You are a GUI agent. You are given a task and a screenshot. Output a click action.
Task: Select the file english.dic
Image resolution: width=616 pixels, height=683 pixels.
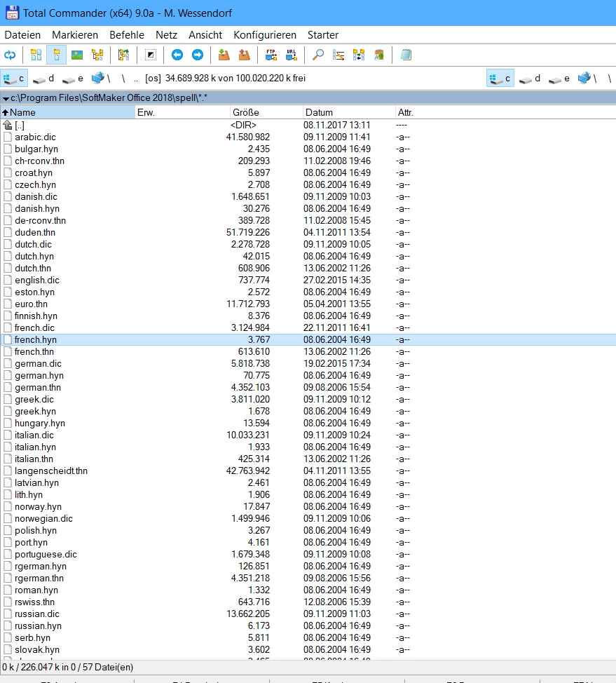(37, 280)
